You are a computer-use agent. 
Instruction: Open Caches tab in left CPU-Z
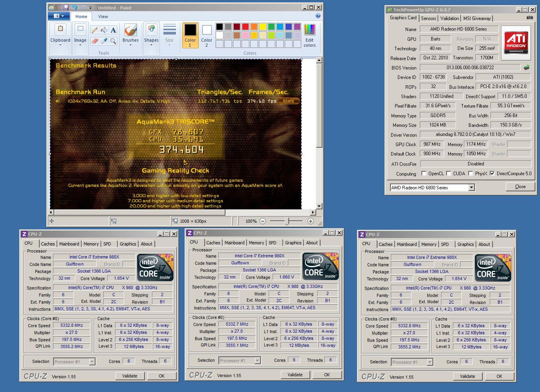click(x=48, y=244)
